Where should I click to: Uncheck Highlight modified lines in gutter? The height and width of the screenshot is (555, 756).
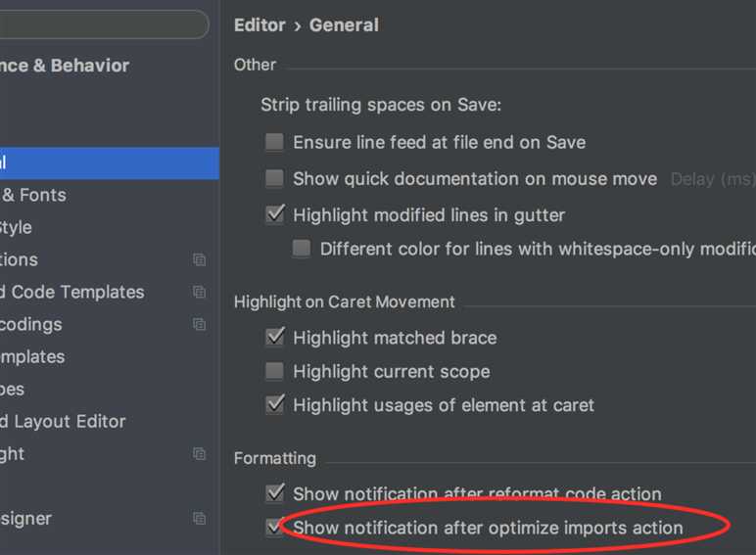tap(275, 214)
